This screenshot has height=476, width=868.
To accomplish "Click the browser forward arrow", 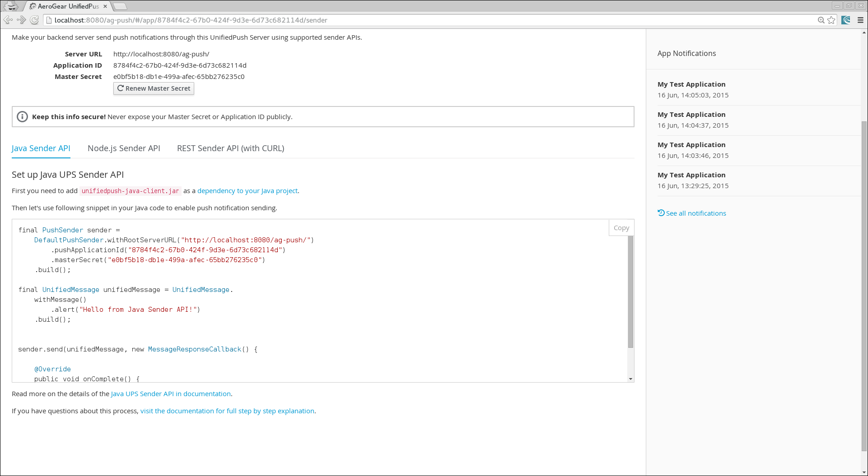I will pyautogui.click(x=21, y=20).
